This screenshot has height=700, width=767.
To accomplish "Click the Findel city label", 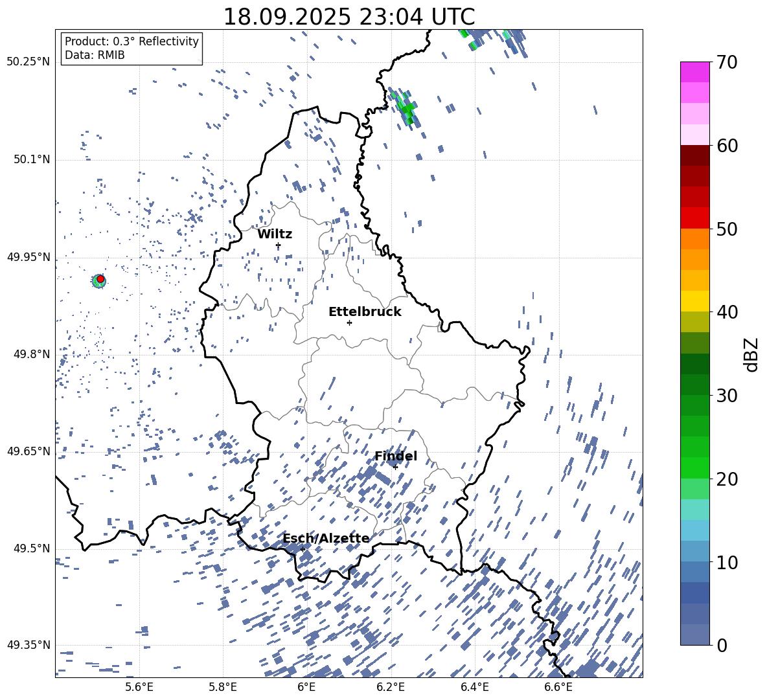I will (396, 456).
